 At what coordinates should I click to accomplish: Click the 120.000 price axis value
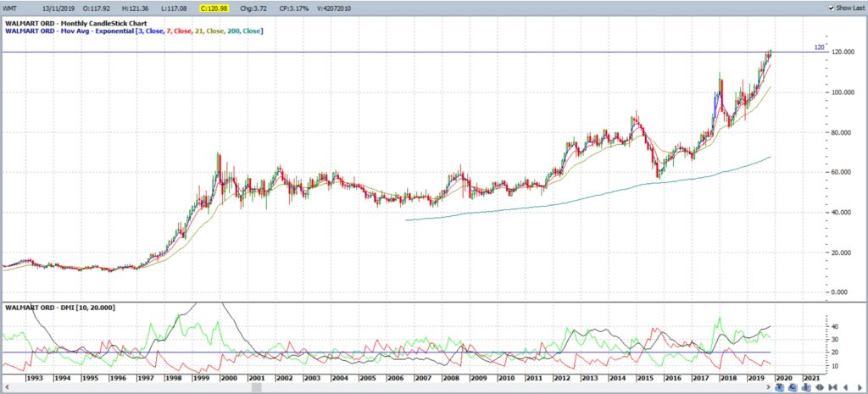[842, 52]
